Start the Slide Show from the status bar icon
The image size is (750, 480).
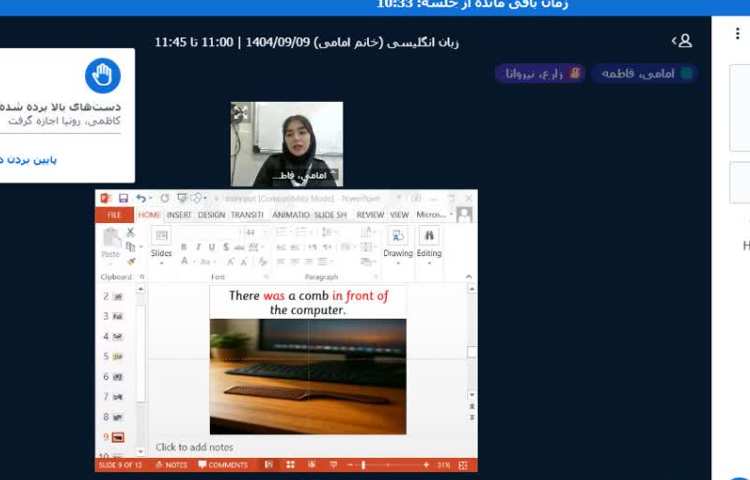pos(333,465)
